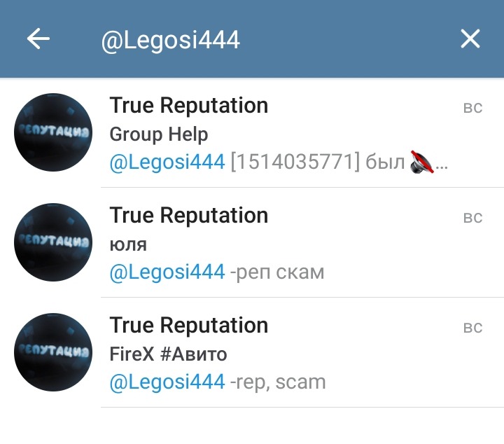
Task: Select third True Reputation chat title
Action: pos(189,326)
